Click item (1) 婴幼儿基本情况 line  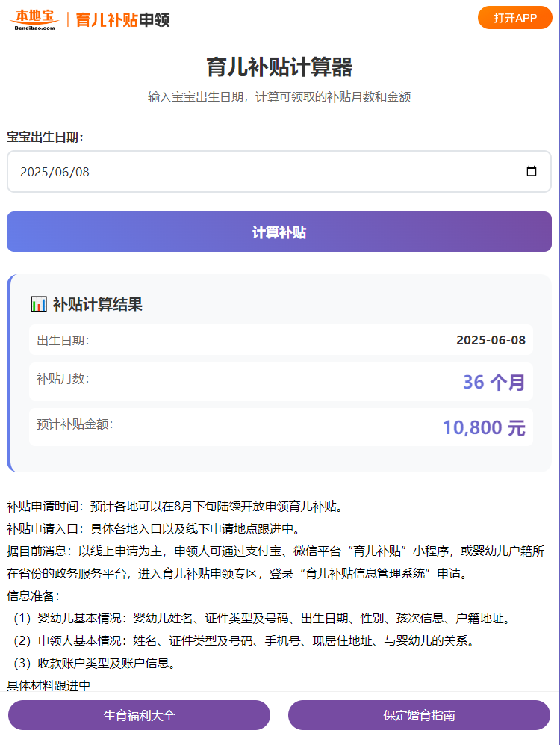click(x=262, y=618)
